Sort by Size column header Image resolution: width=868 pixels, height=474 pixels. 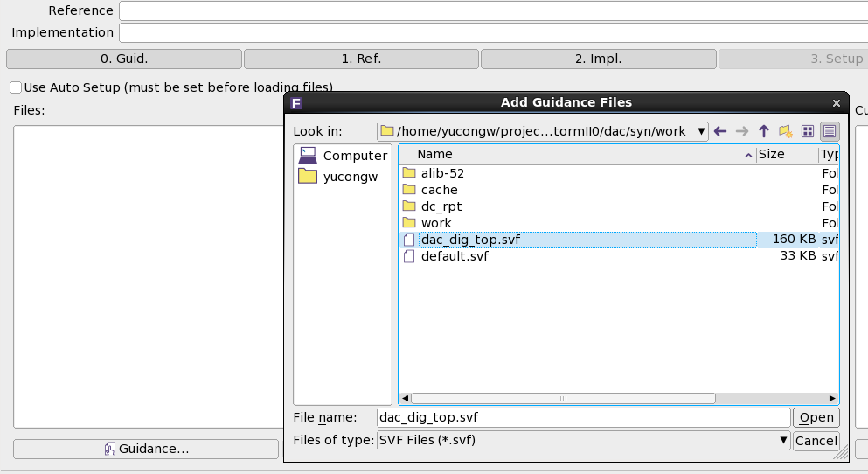point(787,155)
